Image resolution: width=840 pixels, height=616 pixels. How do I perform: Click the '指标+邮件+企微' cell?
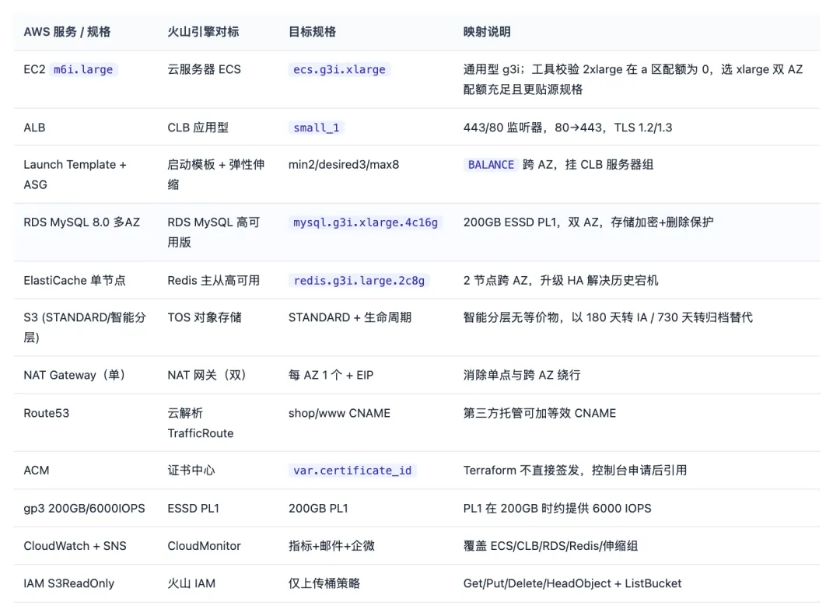pyautogui.click(x=331, y=546)
